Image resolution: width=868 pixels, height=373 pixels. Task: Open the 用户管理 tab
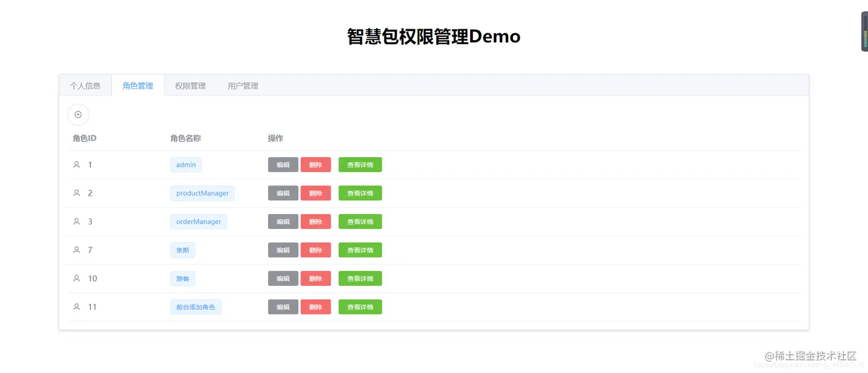pos(243,86)
